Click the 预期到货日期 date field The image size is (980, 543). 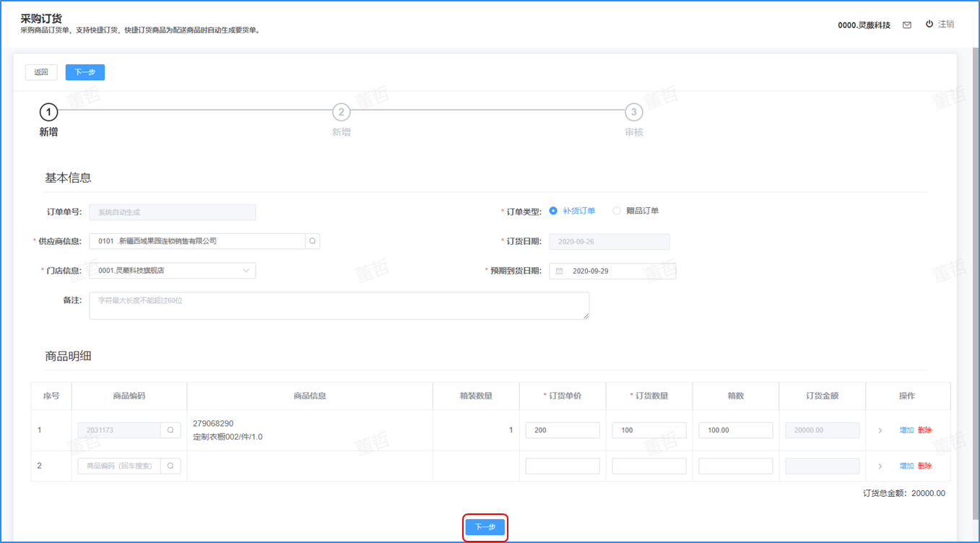[612, 271]
